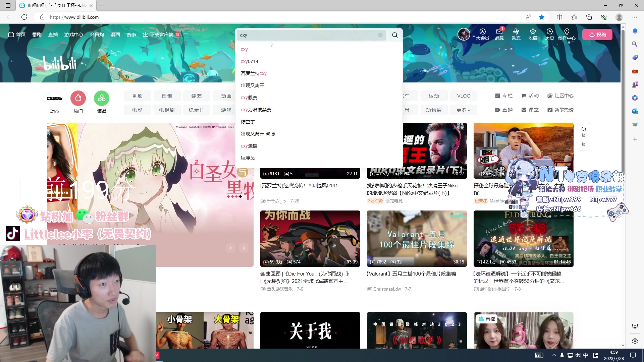Open 游戏中心 link
This screenshot has height=362, width=644.
click(x=74, y=35)
